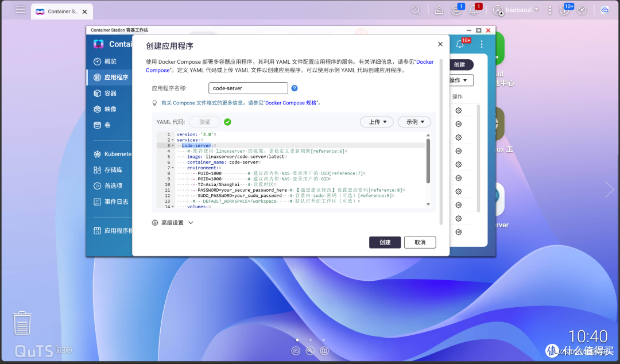Click Container Station notification bell with 10+ badge
The height and width of the screenshot is (364, 620).
[460, 44]
